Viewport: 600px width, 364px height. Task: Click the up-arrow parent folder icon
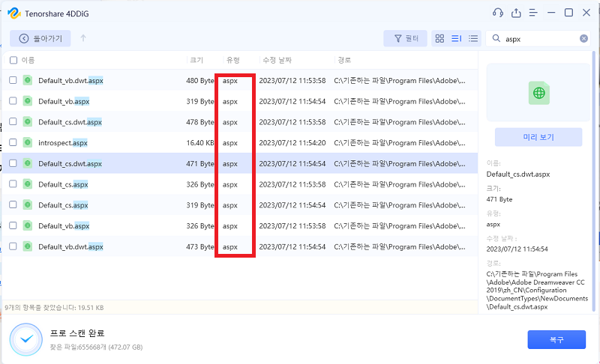(x=83, y=38)
